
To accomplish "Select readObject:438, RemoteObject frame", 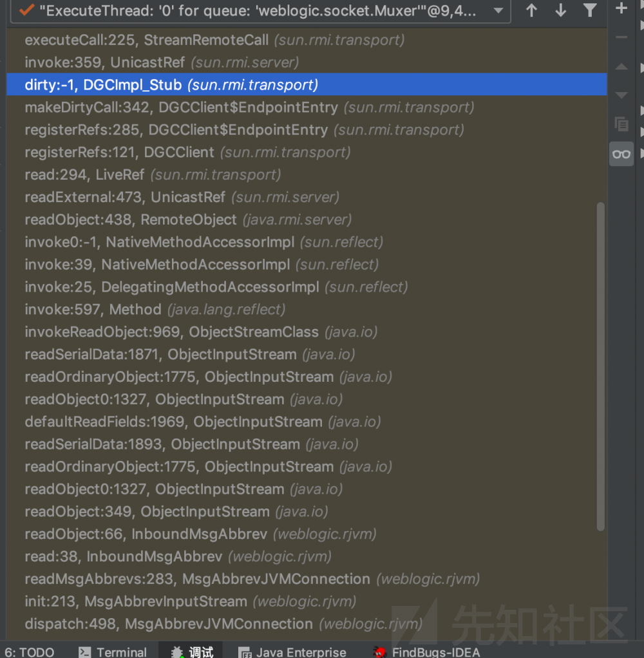I will coord(307,220).
